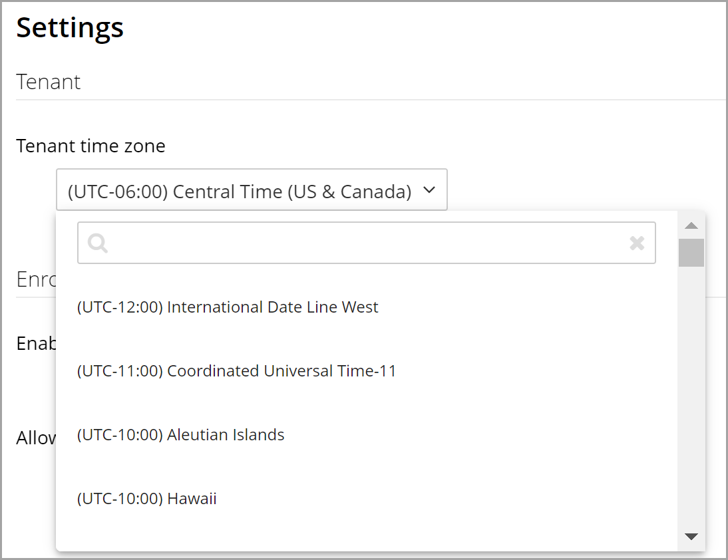Image resolution: width=728 pixels, height=560 pixels.
Task: Click the scrollbar thumb in the list
Action: (691, 253)
